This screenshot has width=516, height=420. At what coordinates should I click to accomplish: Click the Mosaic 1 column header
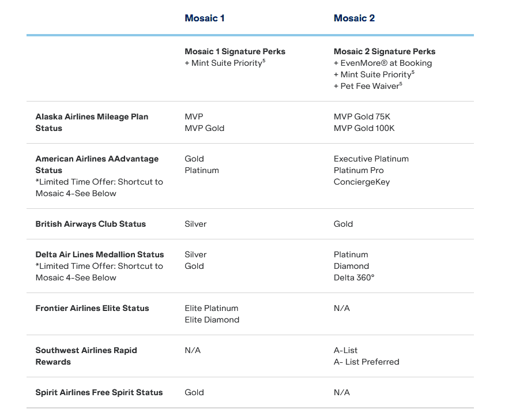pyautogui.click(x=204, y=18)
